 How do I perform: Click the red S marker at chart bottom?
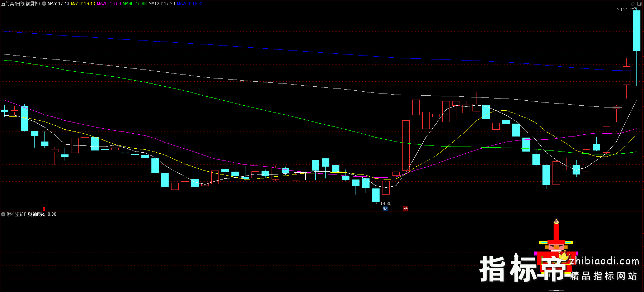tap(44, 209)
